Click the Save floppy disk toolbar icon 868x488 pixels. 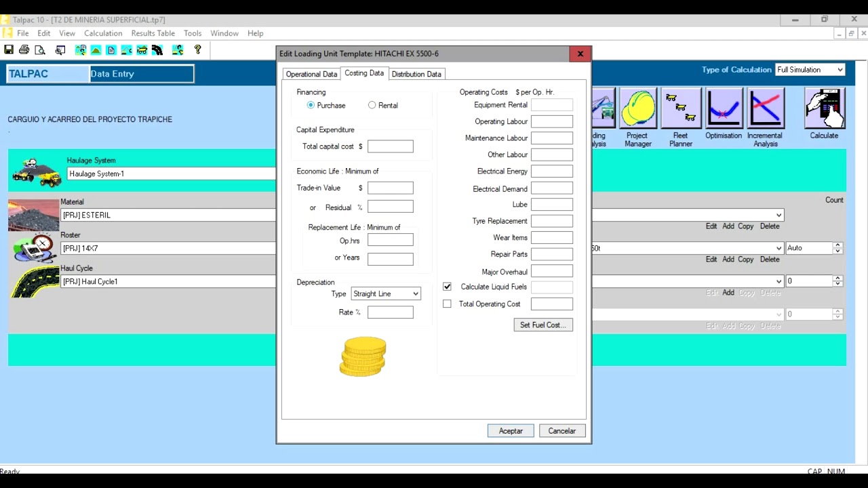(x=9, y=49)
